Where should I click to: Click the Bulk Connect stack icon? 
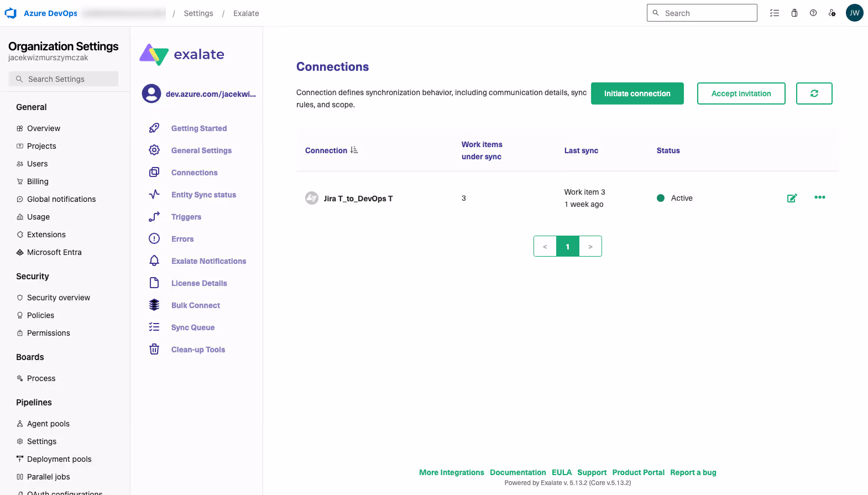click(154, 305)
